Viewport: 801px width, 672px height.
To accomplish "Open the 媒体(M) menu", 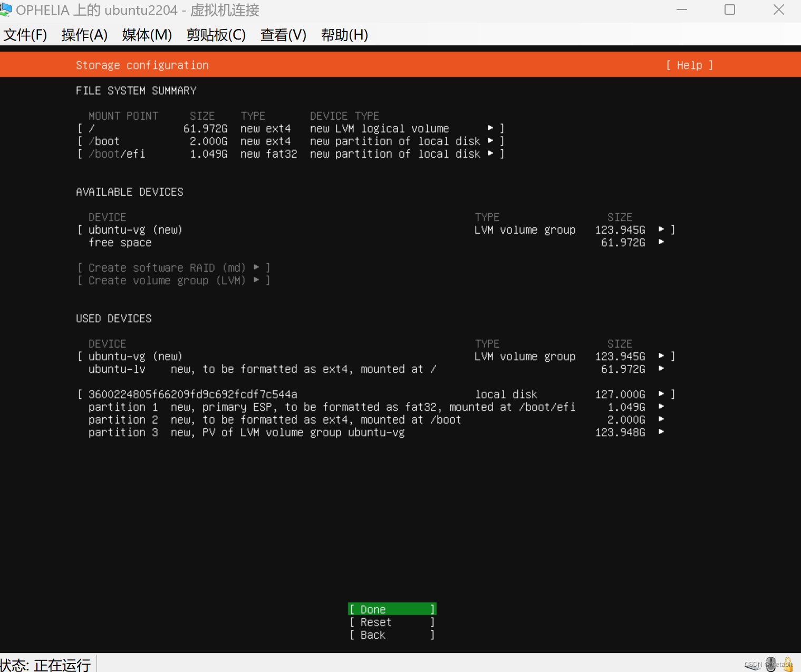I will [x=147, y=35].
